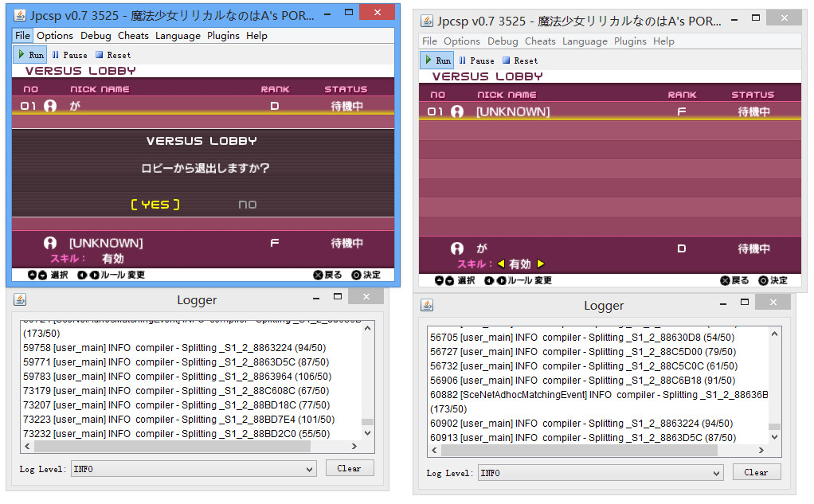The height and width of the screenshot is (504, 814).
Task: Open Log Level dropdown in left Logger
Action: click(194, 469)
